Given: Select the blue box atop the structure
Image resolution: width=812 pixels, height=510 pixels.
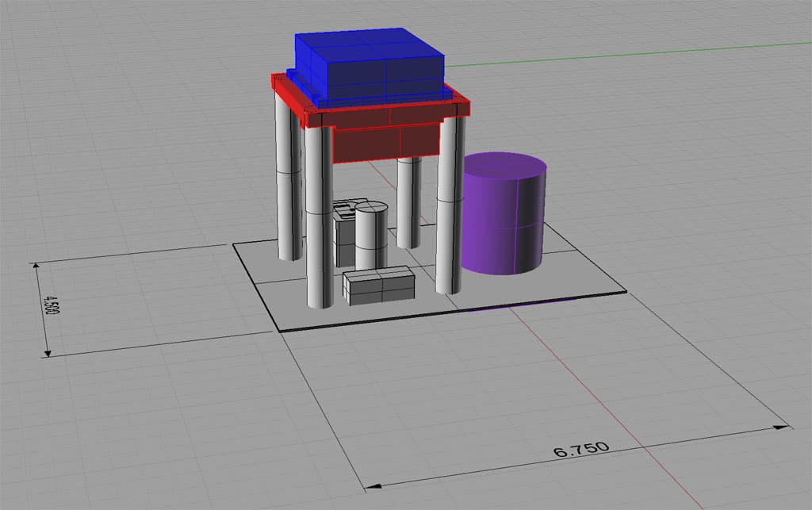Looking at the screenshot, I should click(369, 63).
